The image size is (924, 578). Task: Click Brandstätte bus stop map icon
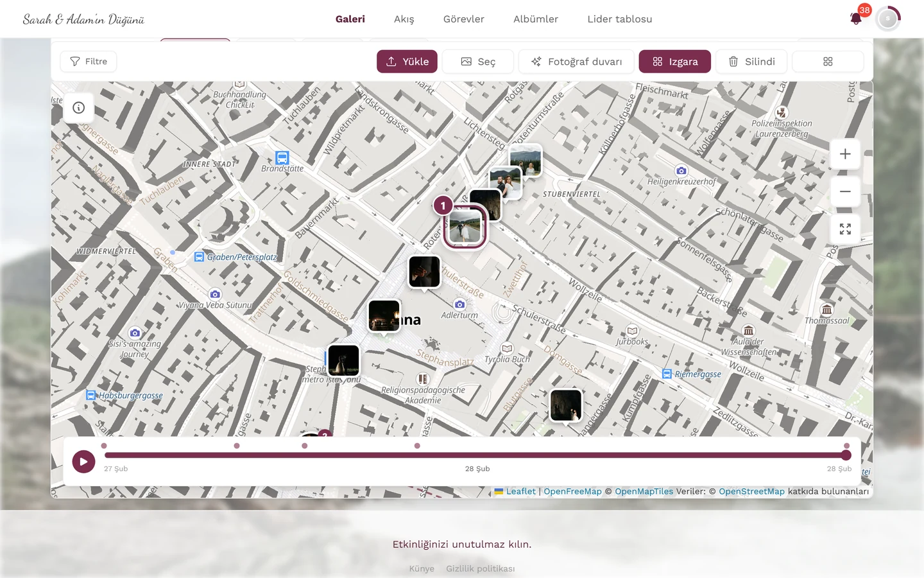[282, 157]
